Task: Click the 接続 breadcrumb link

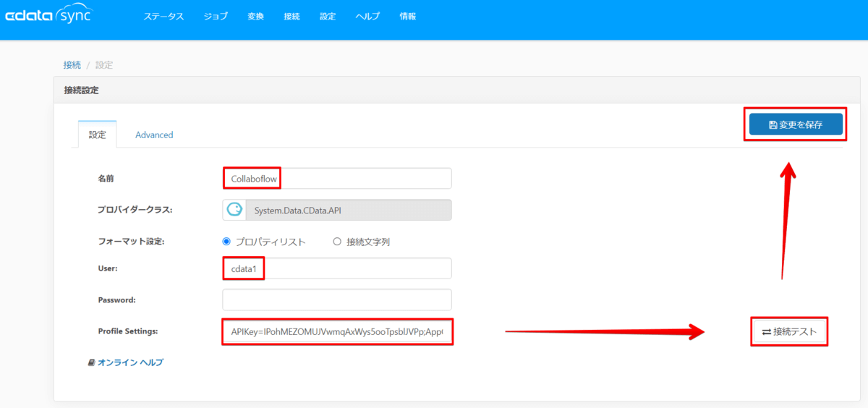Action: [x=72, y=65]
